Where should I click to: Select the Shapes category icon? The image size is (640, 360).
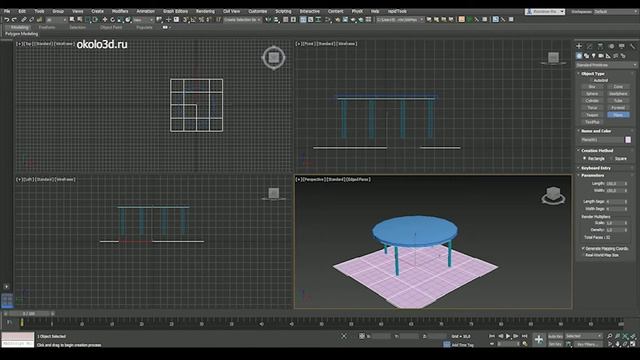pyautogui.click(x=587, y=56)
